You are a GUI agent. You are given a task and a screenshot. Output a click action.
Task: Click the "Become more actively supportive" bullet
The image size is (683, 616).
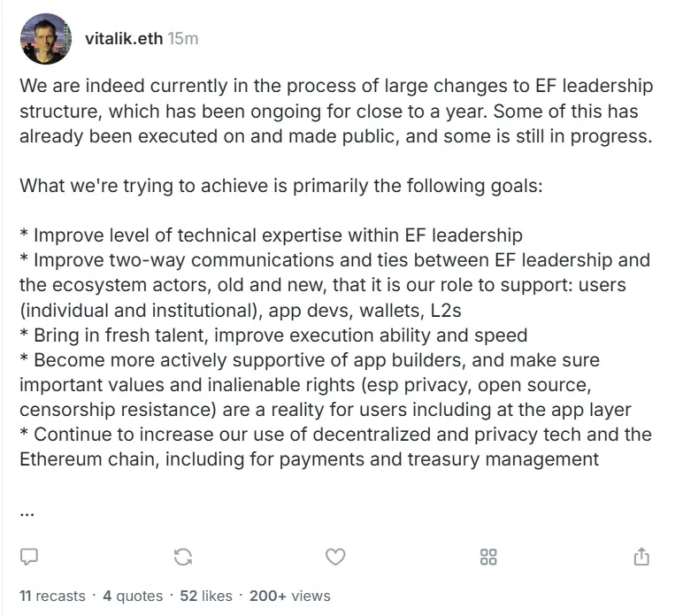click(x=334, y=385)
